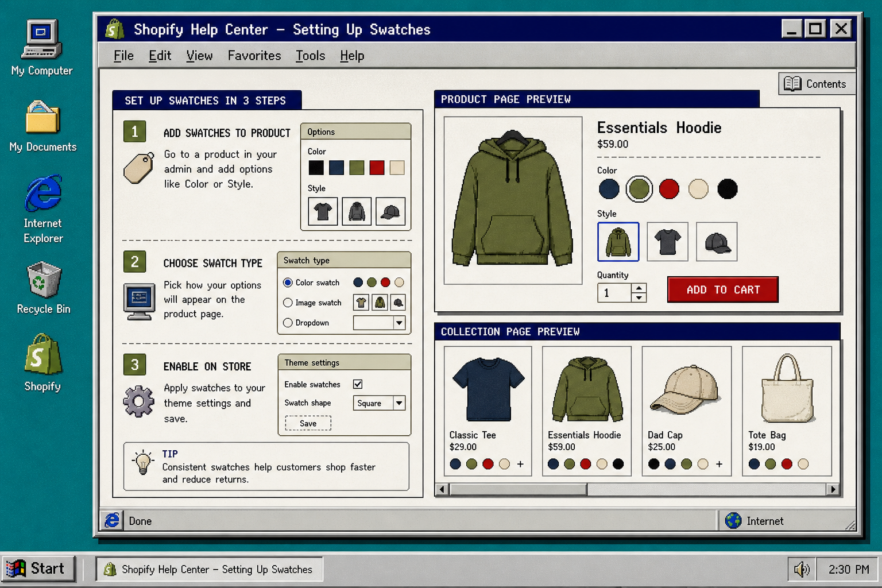
Task: Toggle the Enable swatches checkbox
Action: coord(358,384)
